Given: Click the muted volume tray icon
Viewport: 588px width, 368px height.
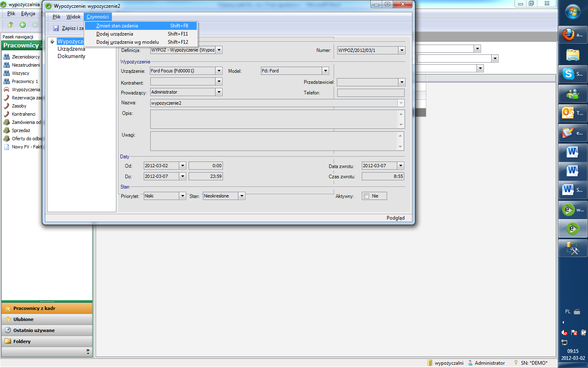Looking at the screenshot, I should 564,332.
